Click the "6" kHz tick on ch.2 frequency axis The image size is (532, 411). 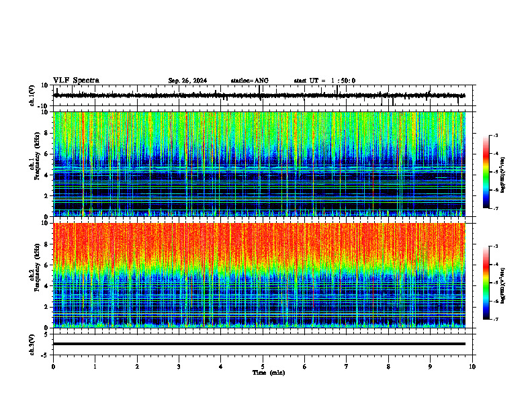click(48, 265)
